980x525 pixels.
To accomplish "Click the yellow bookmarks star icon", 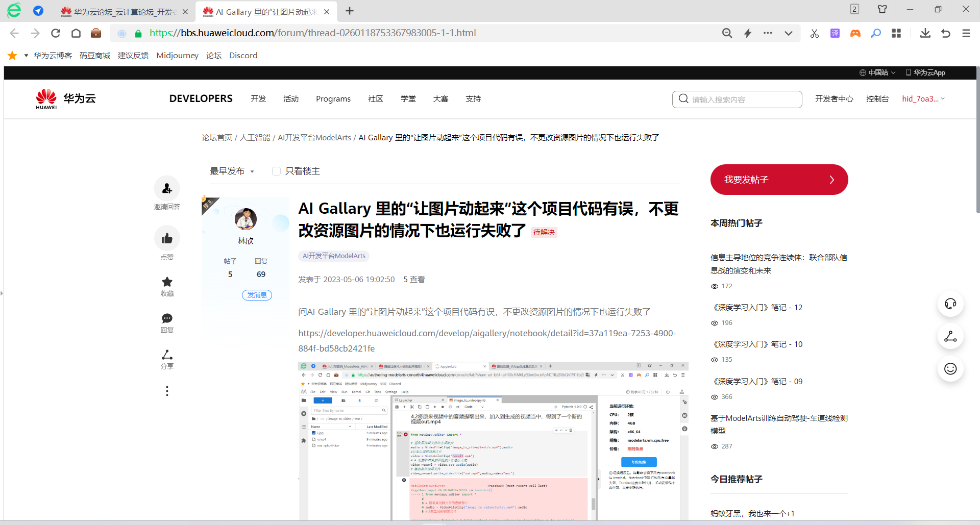I will click(x=13, y=56).
